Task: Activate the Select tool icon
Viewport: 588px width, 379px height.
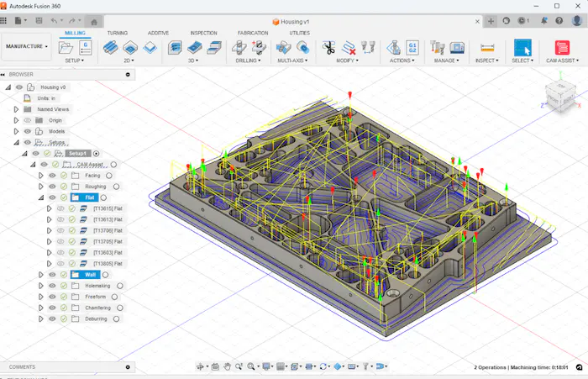Action: click(x=522, y=48)
